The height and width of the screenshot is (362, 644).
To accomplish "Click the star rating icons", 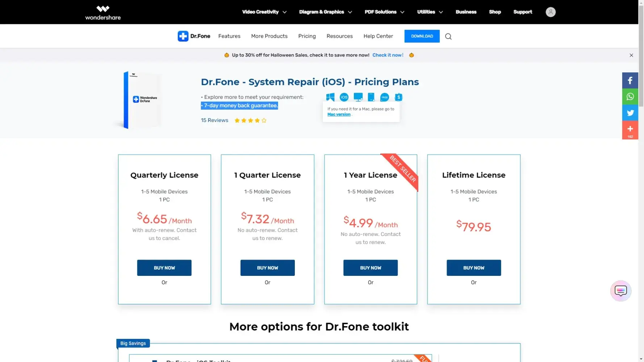I will tap(250, 121).
